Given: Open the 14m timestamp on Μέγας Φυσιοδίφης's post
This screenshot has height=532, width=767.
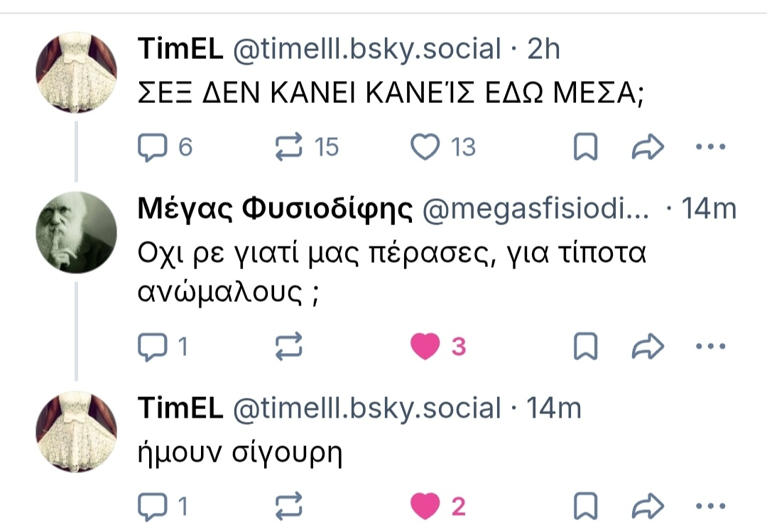Looking at the screenshot, I should click(708, 209).
